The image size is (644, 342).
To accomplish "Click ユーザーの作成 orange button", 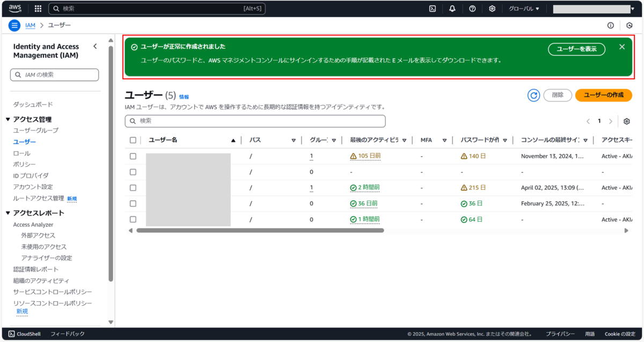I will (x=604, y=95).
